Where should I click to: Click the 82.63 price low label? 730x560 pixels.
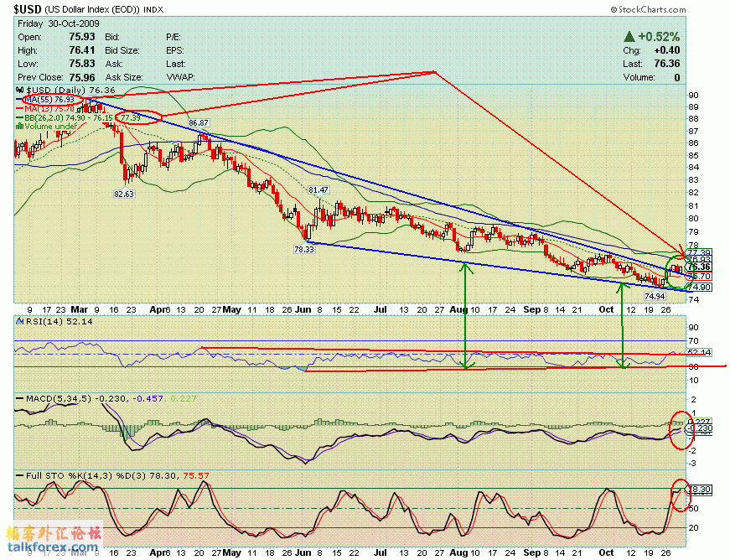point(124,194)
